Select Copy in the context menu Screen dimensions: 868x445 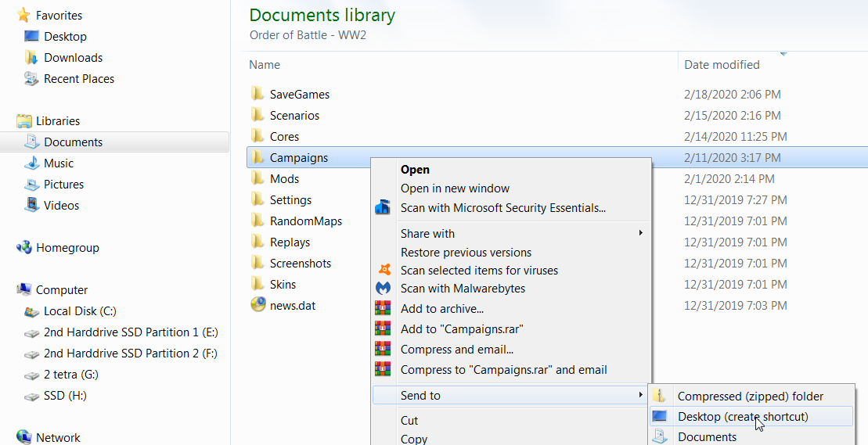coord(414,439)
